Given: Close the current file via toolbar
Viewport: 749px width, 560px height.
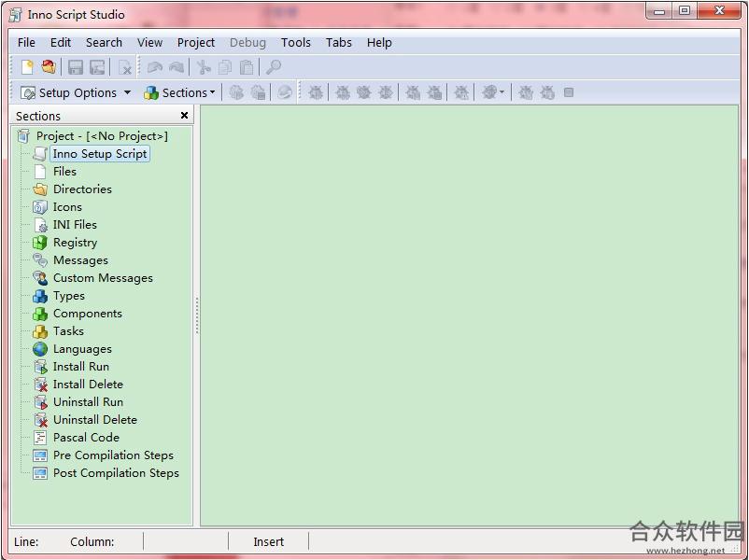Looking at the screenshot, I should coord(124,67).
